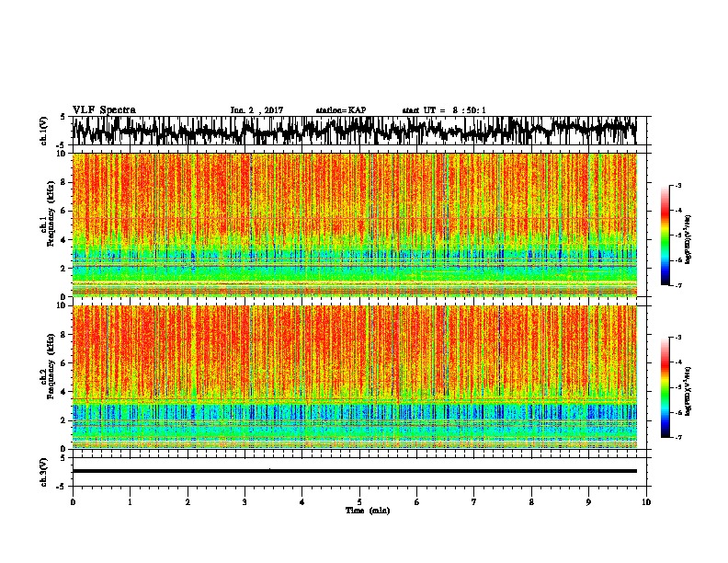Click the flat ch.3 voltage trace line
728x563 pixels.
[x=355, y=471]
